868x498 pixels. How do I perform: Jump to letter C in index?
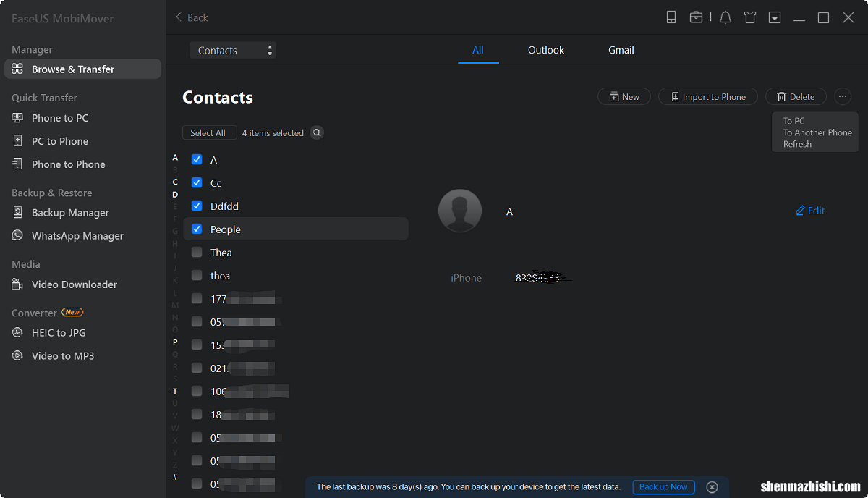[175, 182]
